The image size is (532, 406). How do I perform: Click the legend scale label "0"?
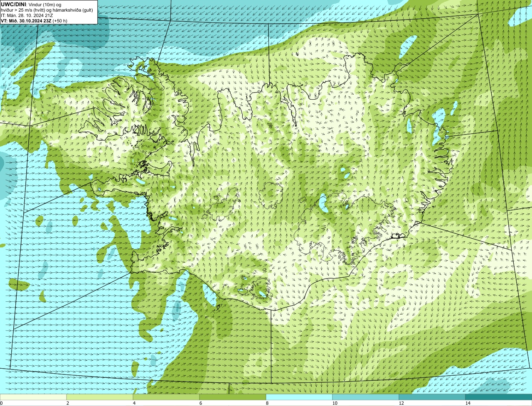pos(1,403)
